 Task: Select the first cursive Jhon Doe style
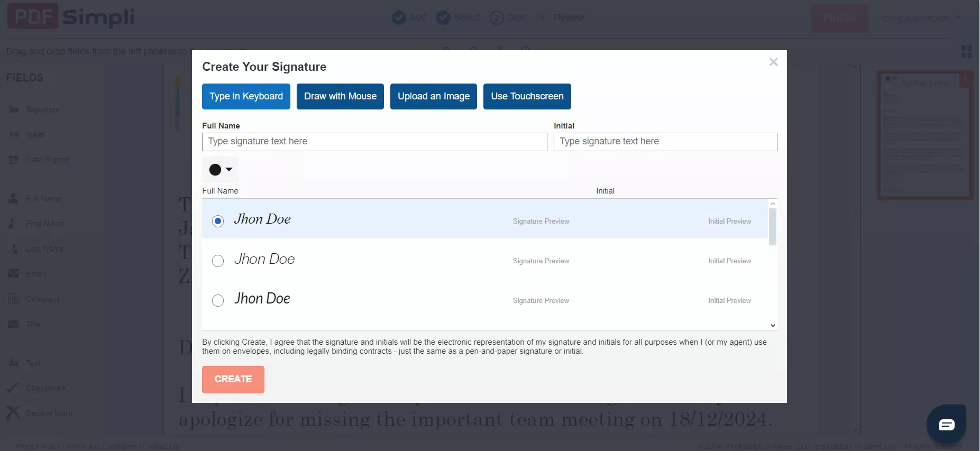[x=218, y=221]
